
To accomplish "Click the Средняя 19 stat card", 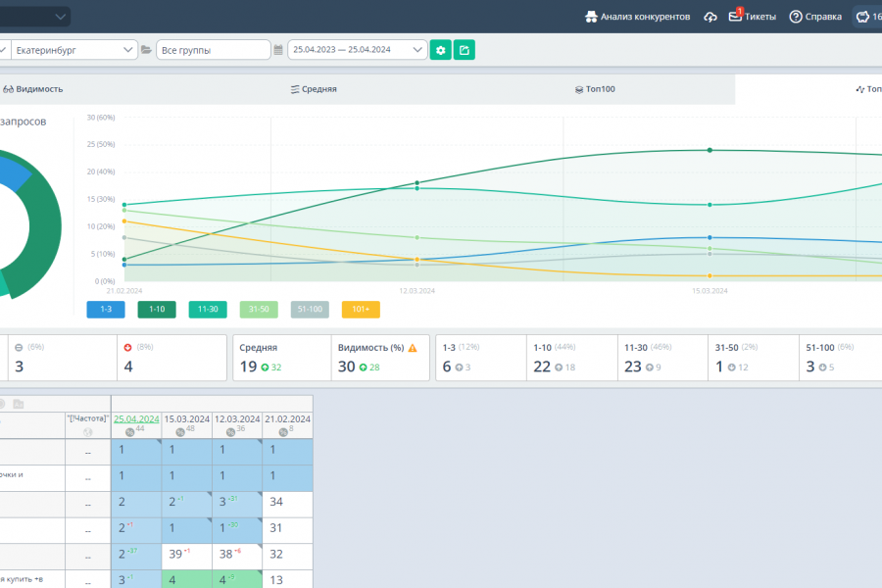I will point(282,358).
